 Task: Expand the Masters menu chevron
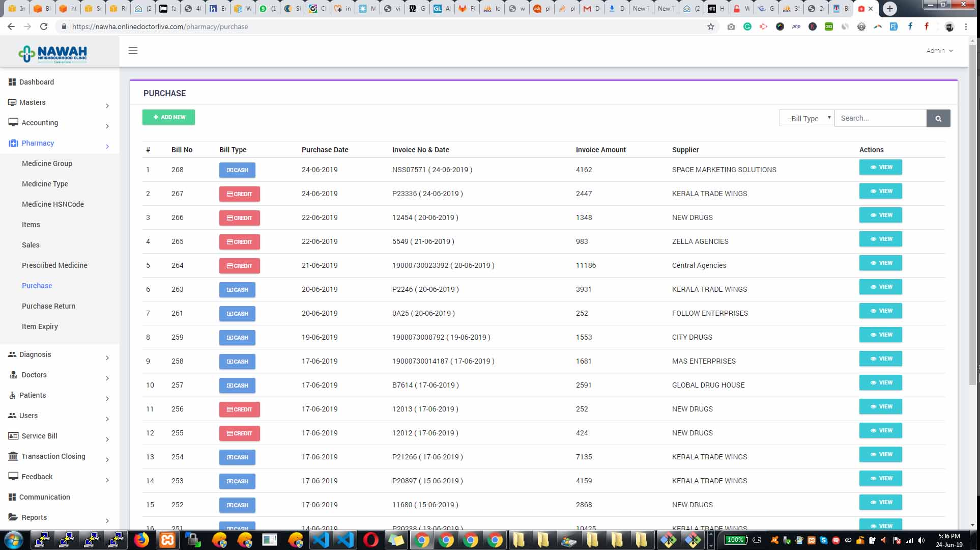[107, 106]
